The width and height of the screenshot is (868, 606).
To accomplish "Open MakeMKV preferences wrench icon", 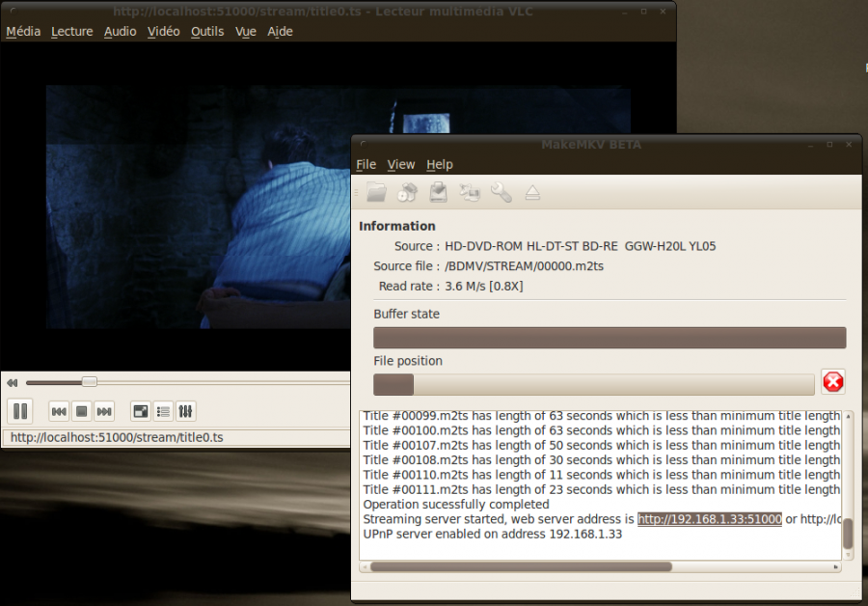I will [x=501, y=192].
